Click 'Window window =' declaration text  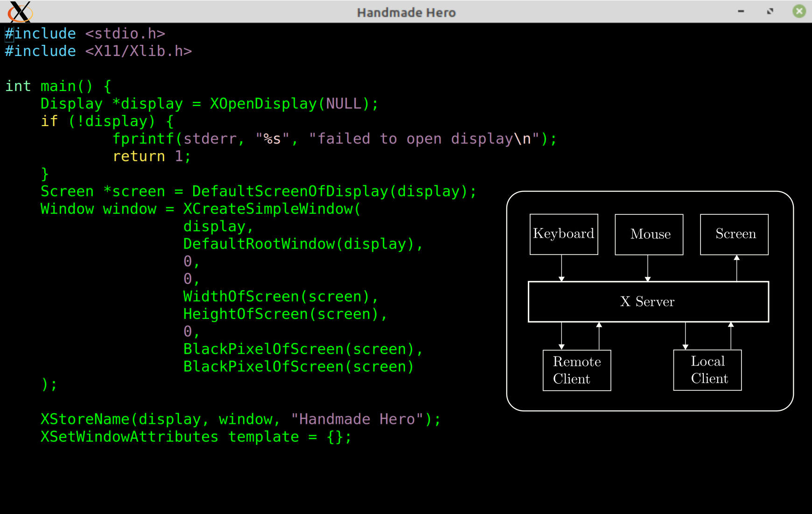click(x=107, y=209)
